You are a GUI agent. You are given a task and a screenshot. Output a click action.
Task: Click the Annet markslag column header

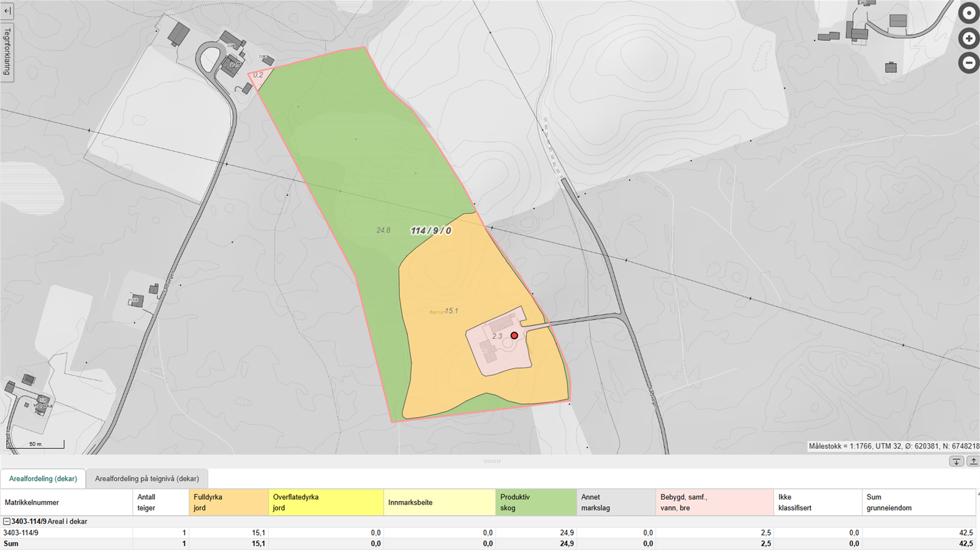[x=616, y=502]
